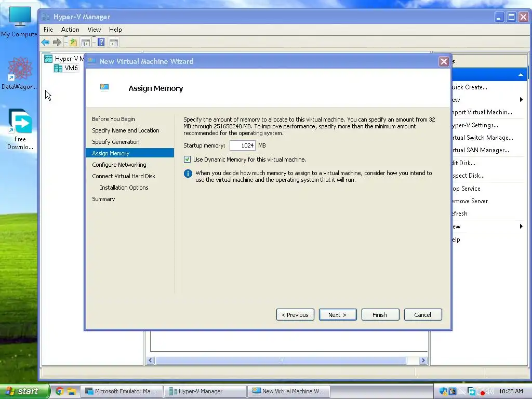
Task: Click the blue Back arrow in Hyper-V toolbar
Action: [x=45, y=43]
